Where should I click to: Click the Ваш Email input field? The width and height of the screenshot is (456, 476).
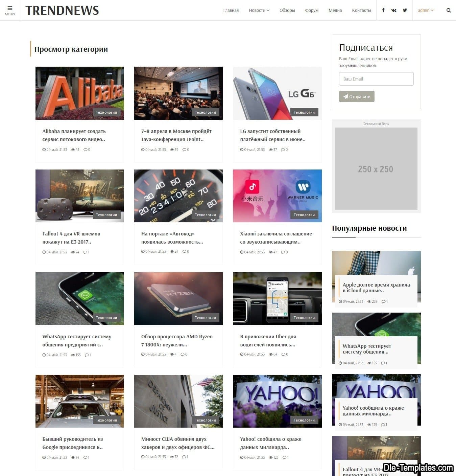point(376,79)
